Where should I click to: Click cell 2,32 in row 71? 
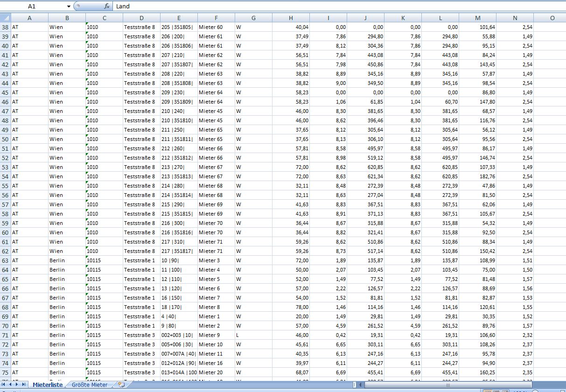(x=515, y=335)
